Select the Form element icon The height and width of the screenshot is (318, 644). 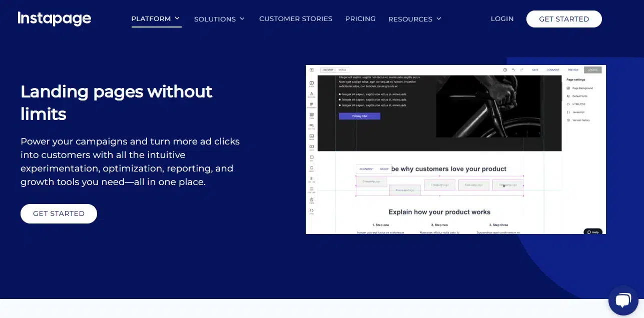pos(311,115)
